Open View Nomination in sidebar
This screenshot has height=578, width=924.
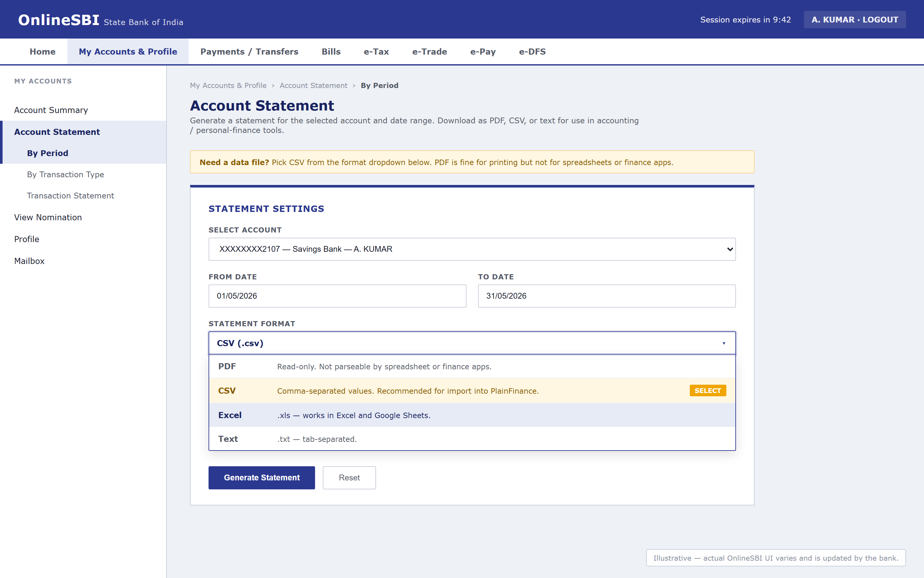coord(83,217)
